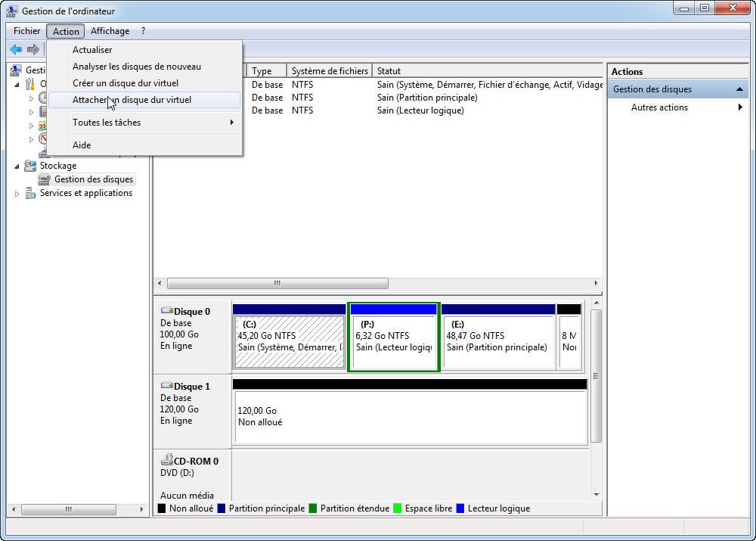Sort by the Type column header
This screenshot has width=756, height=541.
click(x=267, y=71)
